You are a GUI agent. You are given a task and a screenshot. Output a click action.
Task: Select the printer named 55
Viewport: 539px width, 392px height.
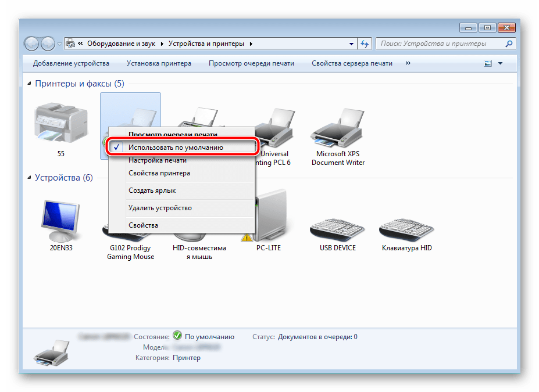(x=60, y=126)
